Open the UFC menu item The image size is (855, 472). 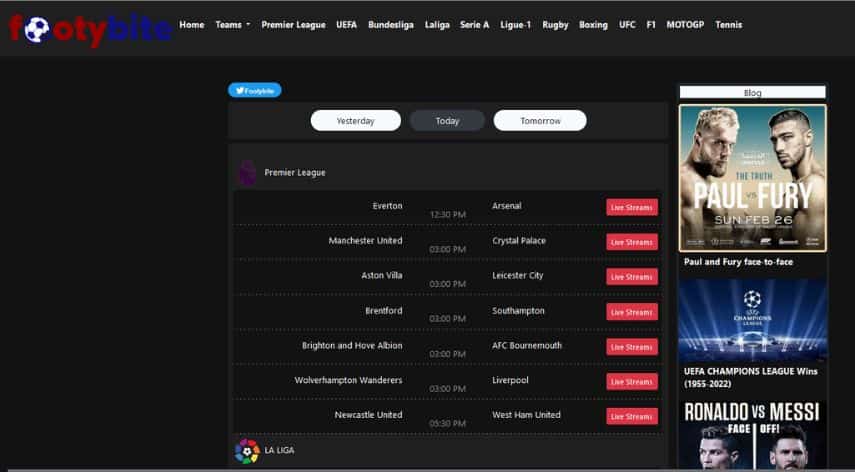(627, 25)
